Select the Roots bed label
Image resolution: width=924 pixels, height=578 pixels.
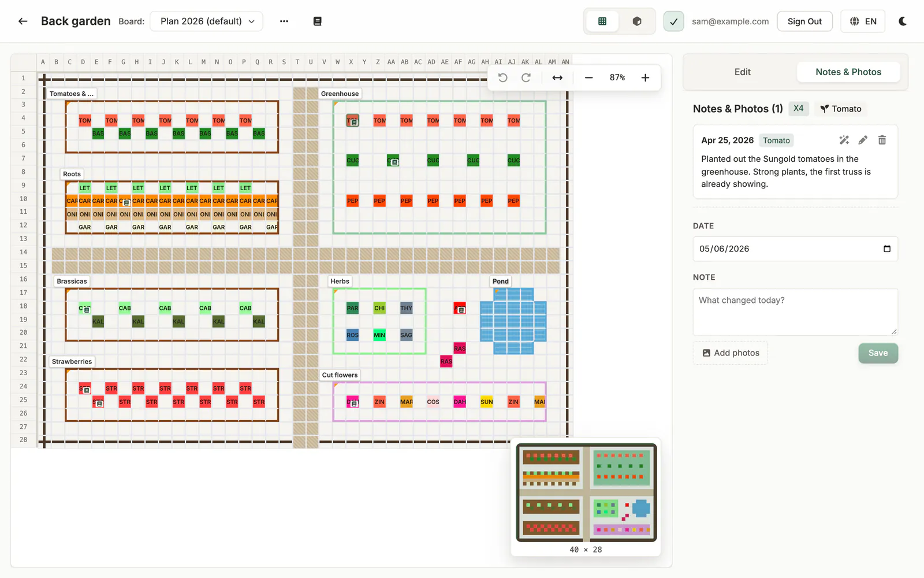72,174
